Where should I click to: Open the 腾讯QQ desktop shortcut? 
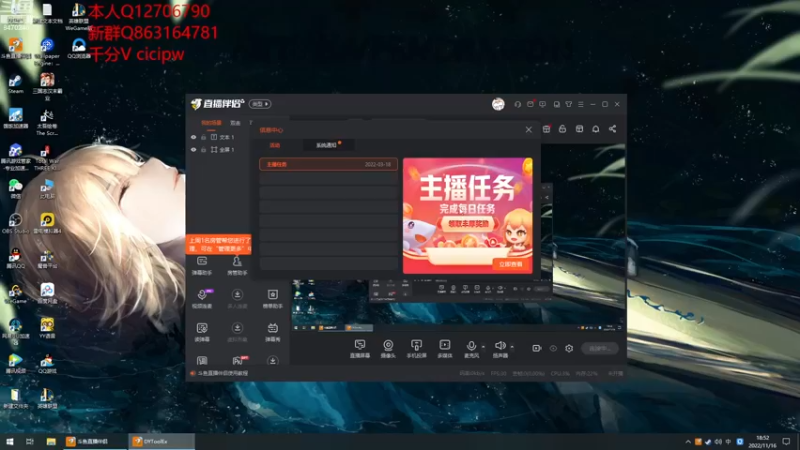15,258
